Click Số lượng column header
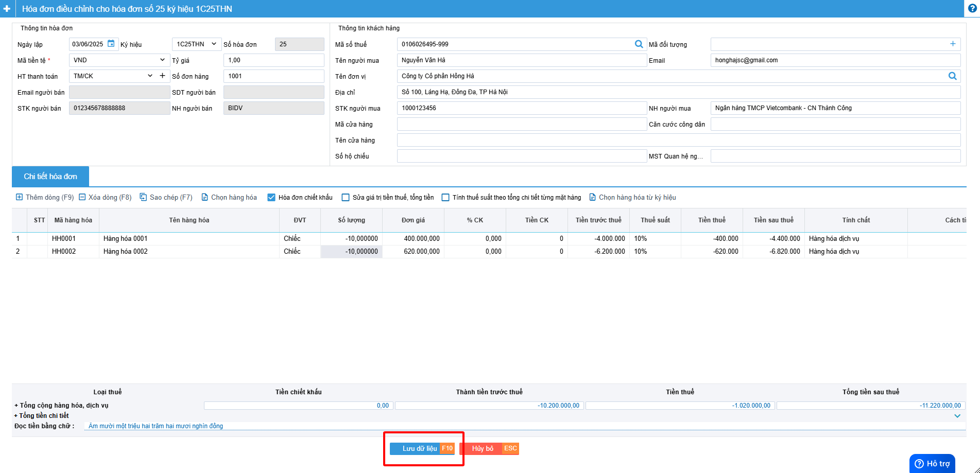This screenshot has width=980, height=473. (x=351, y=220)
